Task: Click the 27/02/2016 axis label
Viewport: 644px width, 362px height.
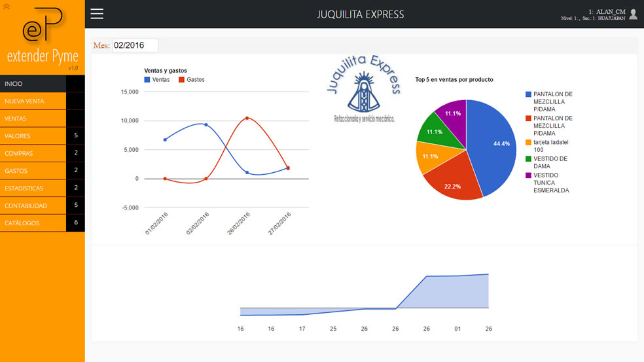Action: (x=279, y=223)
